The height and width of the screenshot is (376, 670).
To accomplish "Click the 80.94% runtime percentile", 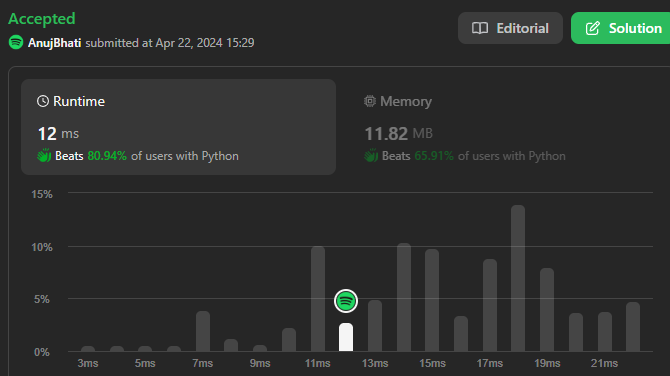I will click(107, 156).
